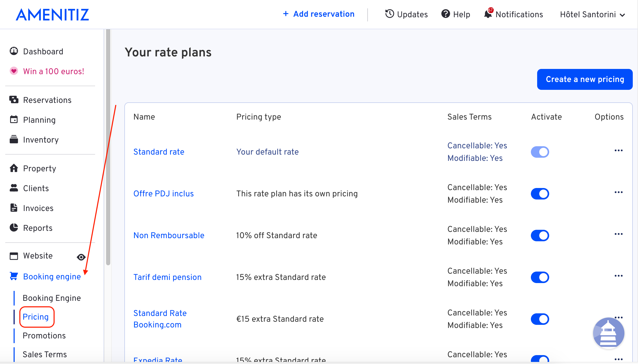Image resolution: width=638 pixels, height=364 pixels.
Task: Open the Website menu item
Action: (x=38, y=256)
